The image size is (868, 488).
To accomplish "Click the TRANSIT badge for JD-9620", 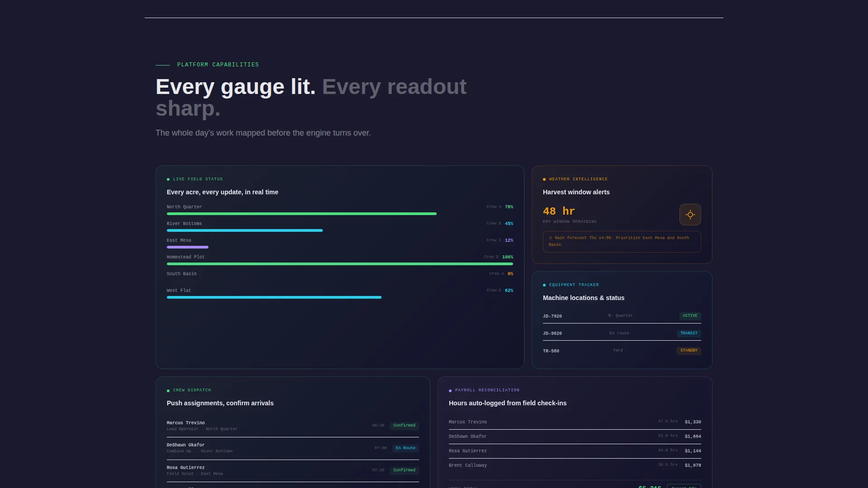I will [689, 333].
